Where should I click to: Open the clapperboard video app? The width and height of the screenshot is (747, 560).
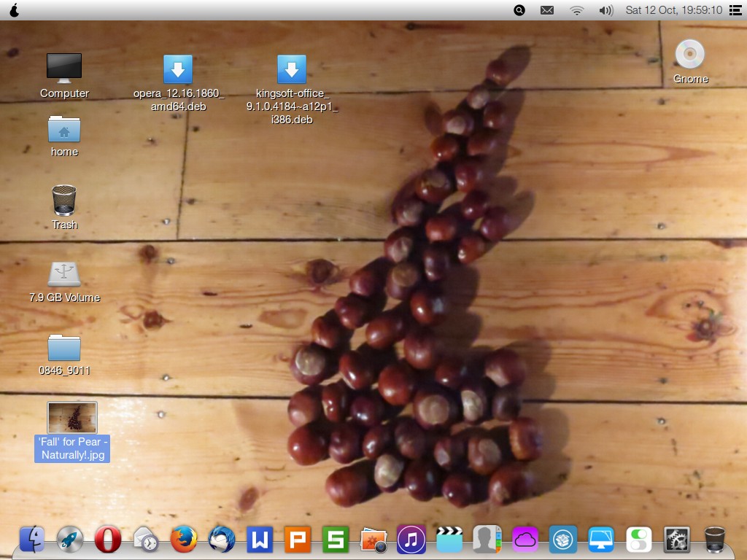(449, 540)
